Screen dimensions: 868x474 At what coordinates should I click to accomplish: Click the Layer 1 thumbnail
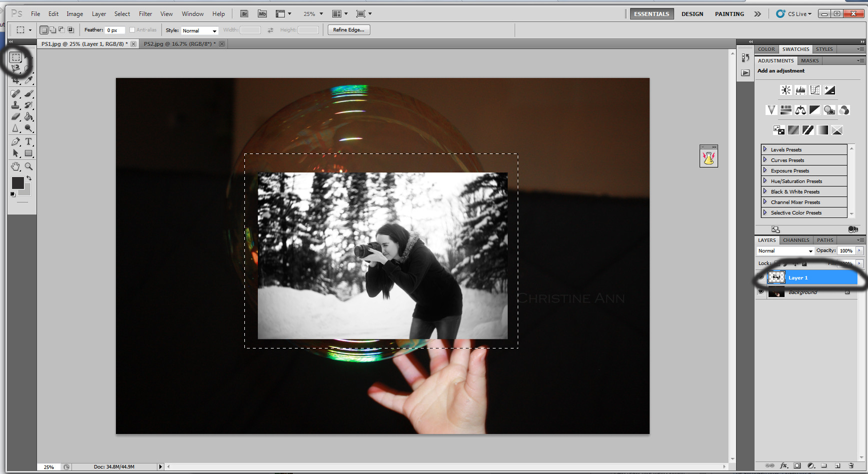(x=776, y=277)
